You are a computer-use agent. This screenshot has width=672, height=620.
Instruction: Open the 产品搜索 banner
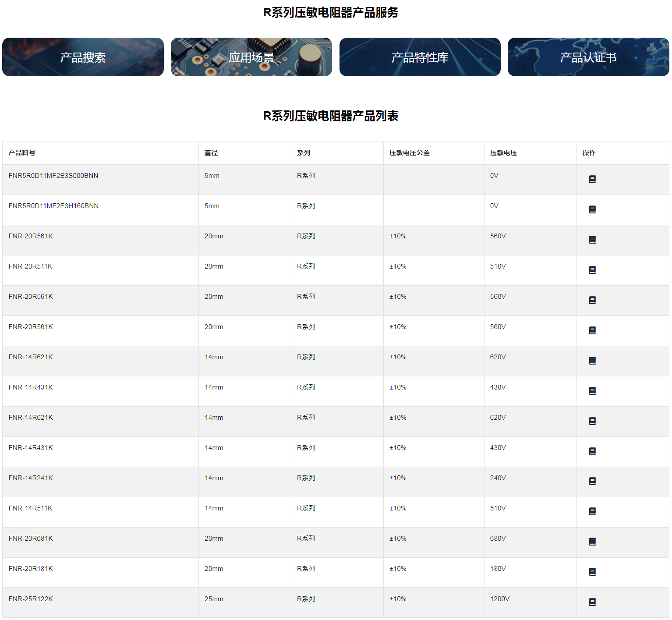click(83, 57)
